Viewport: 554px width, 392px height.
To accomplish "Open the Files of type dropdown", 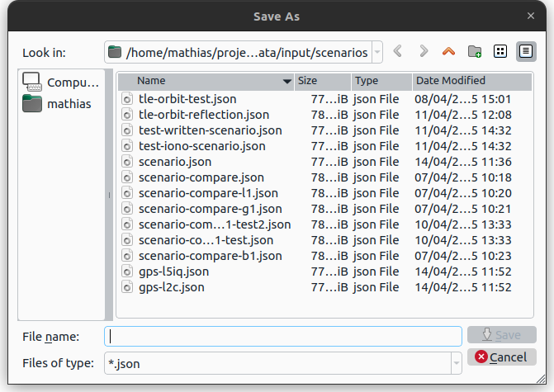I will tap(456, 362).
